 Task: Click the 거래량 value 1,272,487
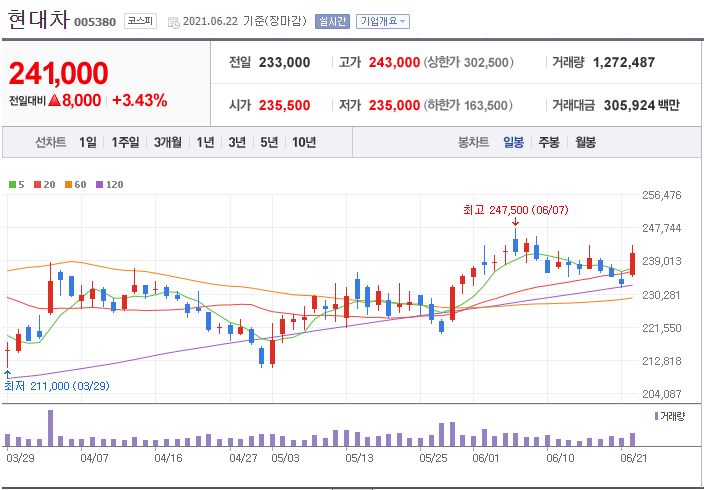click(624, 62)
